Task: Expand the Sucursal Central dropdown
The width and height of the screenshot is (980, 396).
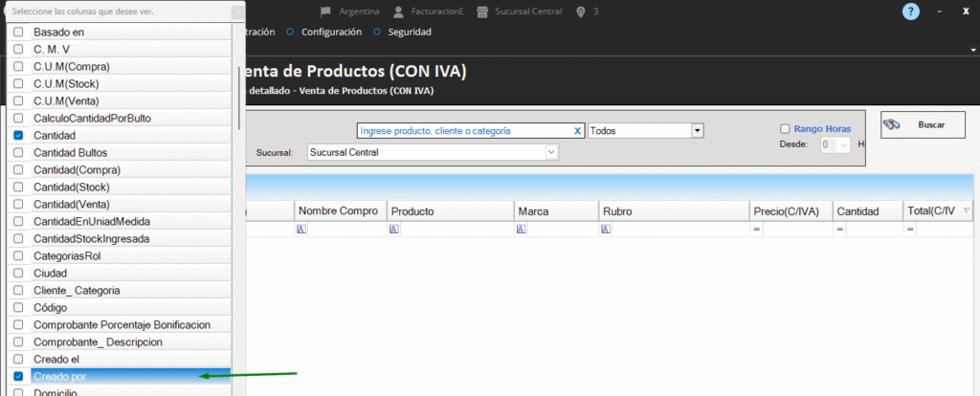Action: tap(551, 152)
